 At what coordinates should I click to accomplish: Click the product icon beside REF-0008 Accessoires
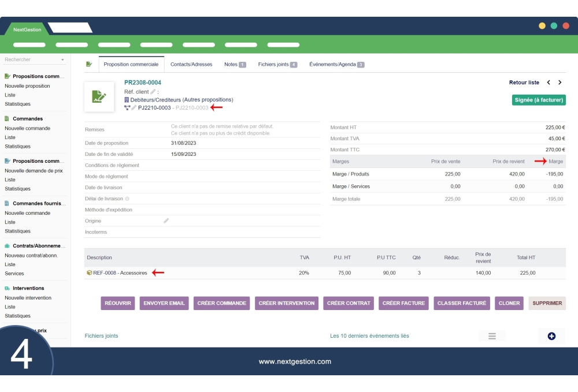(89, 272)
